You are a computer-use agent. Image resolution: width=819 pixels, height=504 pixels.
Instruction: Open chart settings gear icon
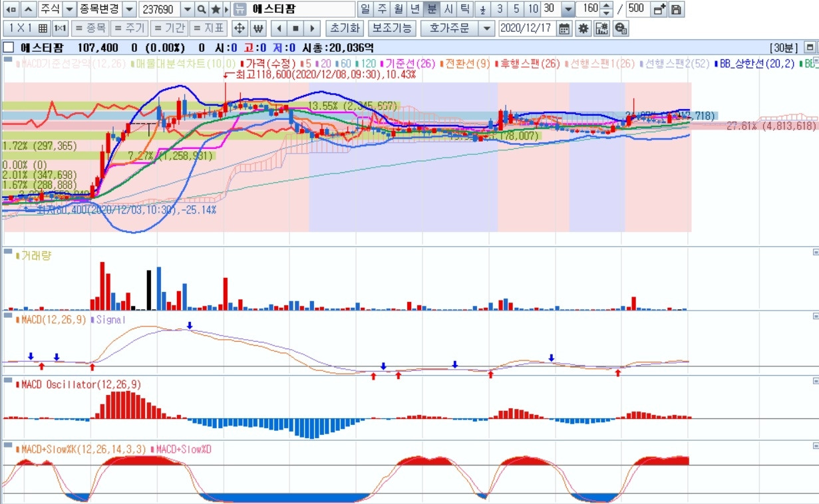pyautogui.click(x=583, y=29)
